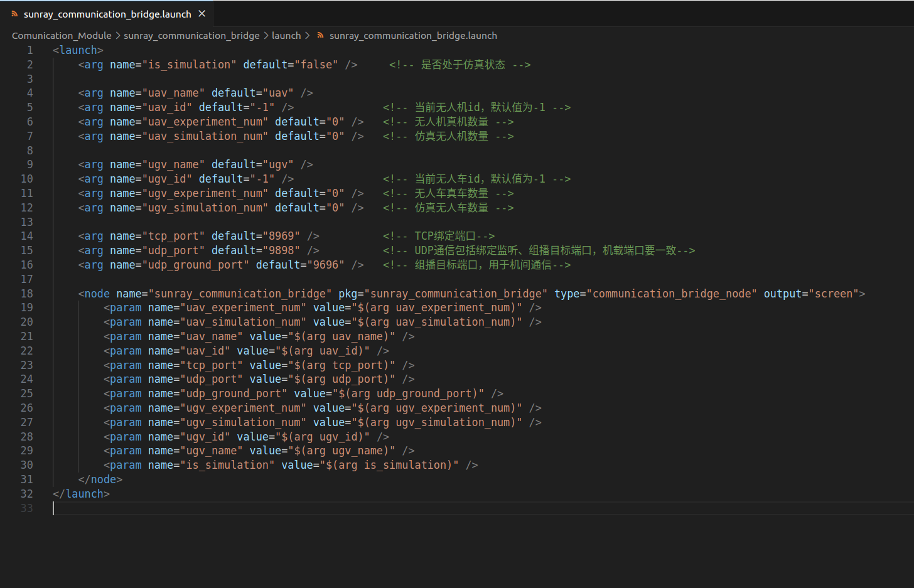This screenshot has width=914, height=588.
Task: Click line number 32 in the gutter
Action: [x=27, y=494]
